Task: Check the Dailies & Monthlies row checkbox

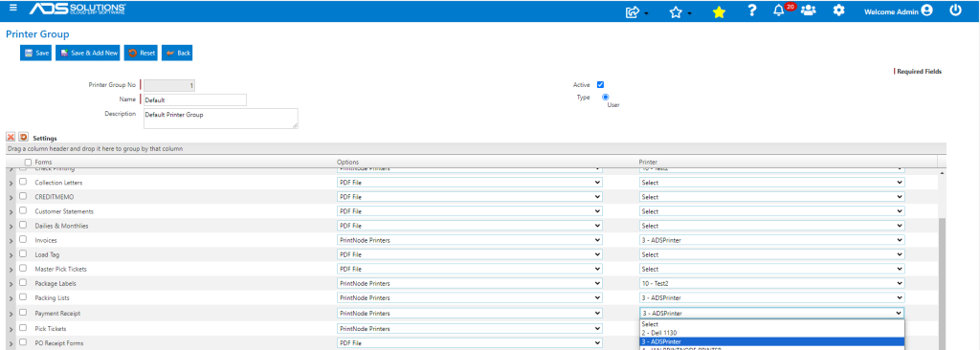Action: tap(23, 225)
